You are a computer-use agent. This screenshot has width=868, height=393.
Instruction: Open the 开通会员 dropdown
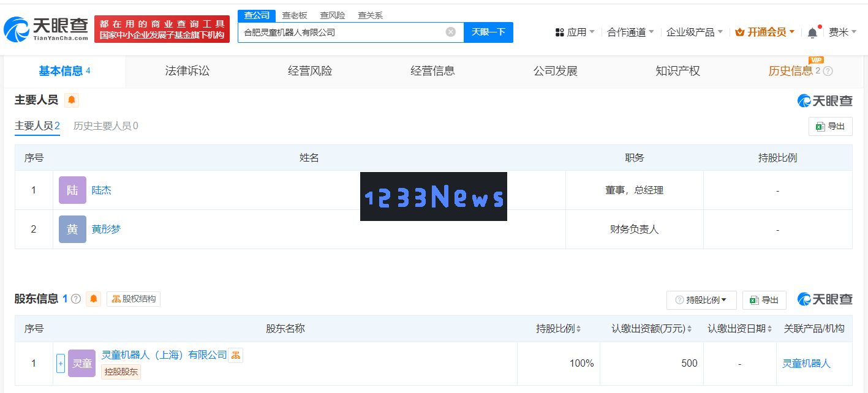(x=765, y=32)
